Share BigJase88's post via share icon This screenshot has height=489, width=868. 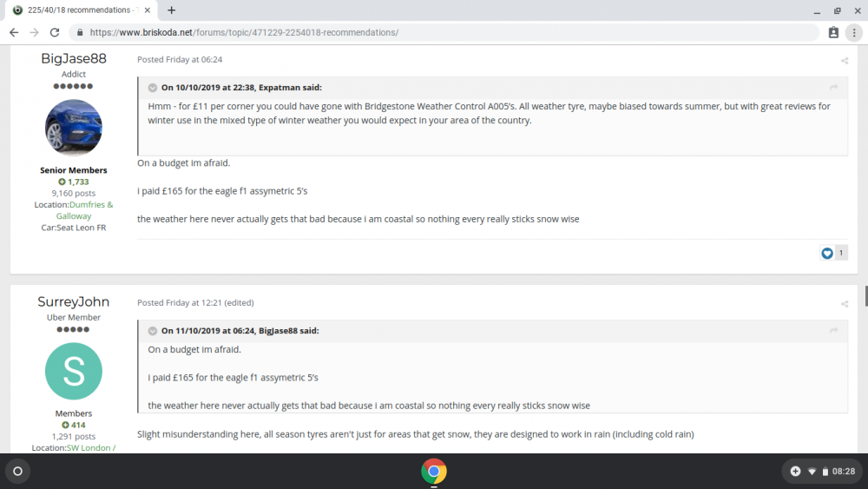pos(845,60)
